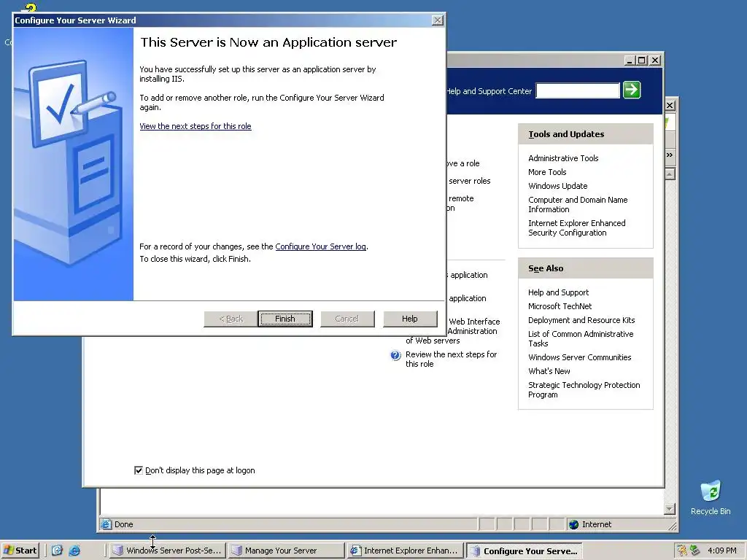Click the Done page icon in IE status bar
Viewport: 747px width, 560px height.
pos(106,524)
